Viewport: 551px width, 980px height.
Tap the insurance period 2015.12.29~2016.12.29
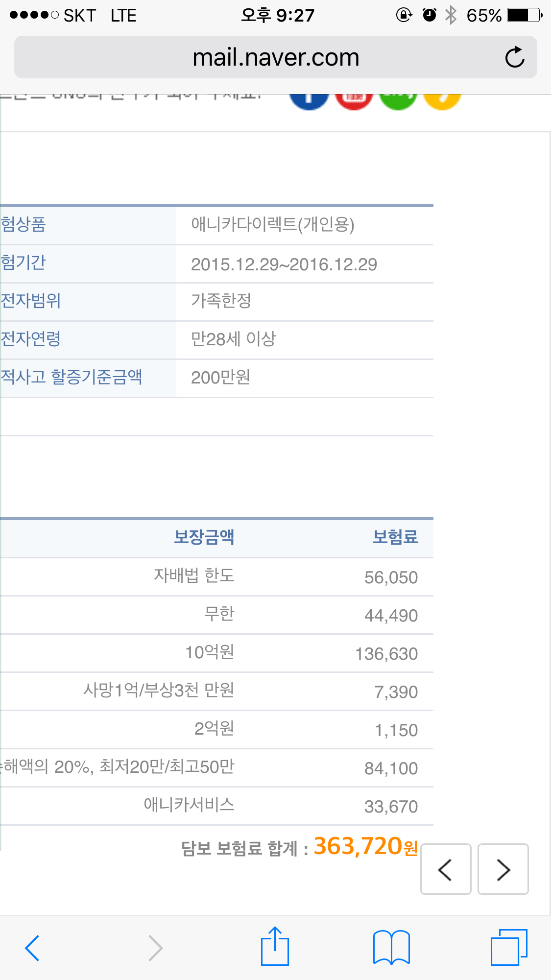tap(284, 264)
